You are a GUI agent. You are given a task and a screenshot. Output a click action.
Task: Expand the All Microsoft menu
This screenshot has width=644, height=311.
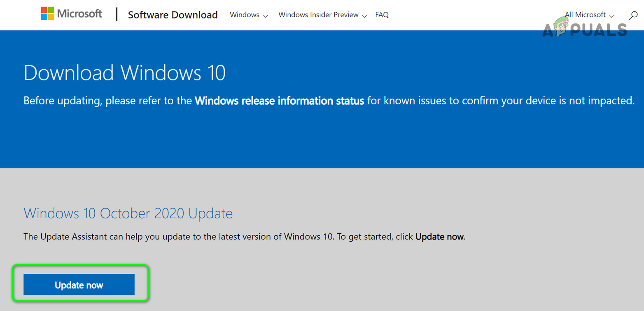tap(589, 15)
